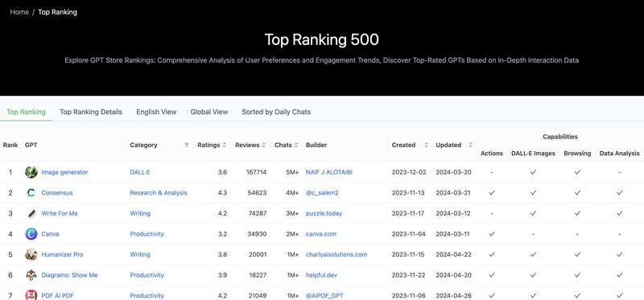
Task: Open builder @AiPDF_GPT link
Action: point(324,295)
